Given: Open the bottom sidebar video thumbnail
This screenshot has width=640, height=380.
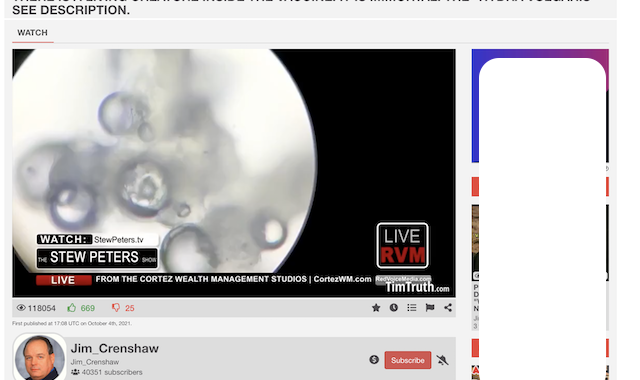Looking at the screenshot, I should tap(475, 372).
